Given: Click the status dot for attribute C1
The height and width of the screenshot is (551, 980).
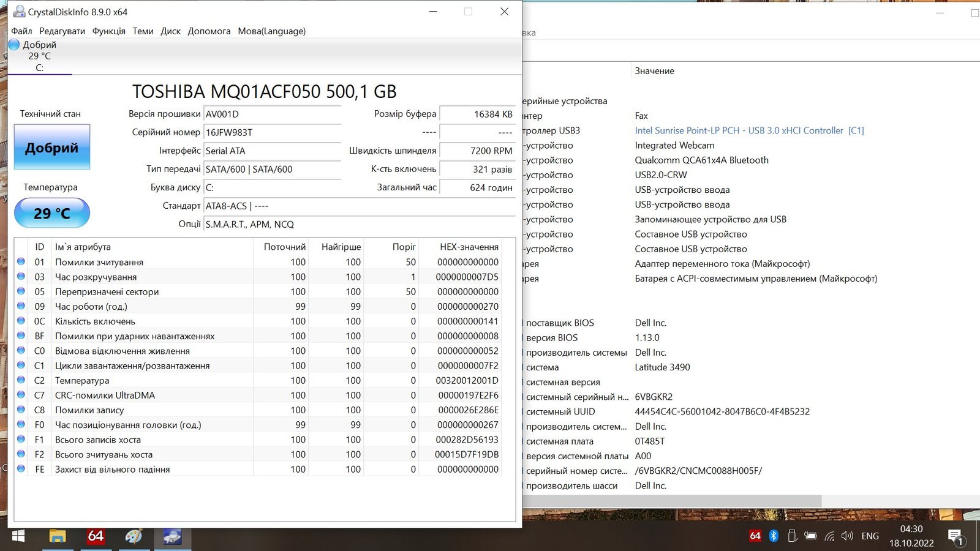Looking at the screenshot, I should [21, 365].
